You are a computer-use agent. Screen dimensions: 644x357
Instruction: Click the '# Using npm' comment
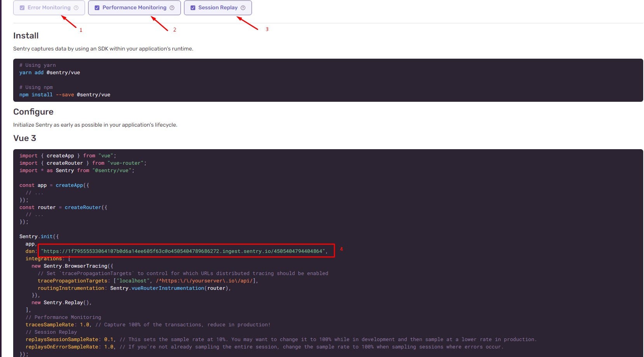(x=36, y=87)
